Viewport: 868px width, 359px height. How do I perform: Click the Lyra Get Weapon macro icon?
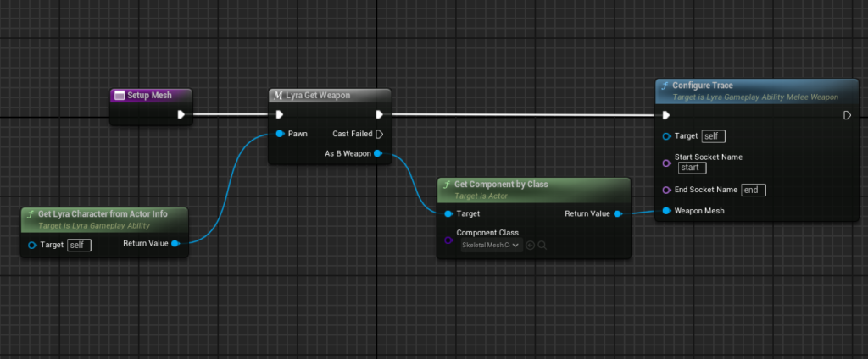click(278, 96)
